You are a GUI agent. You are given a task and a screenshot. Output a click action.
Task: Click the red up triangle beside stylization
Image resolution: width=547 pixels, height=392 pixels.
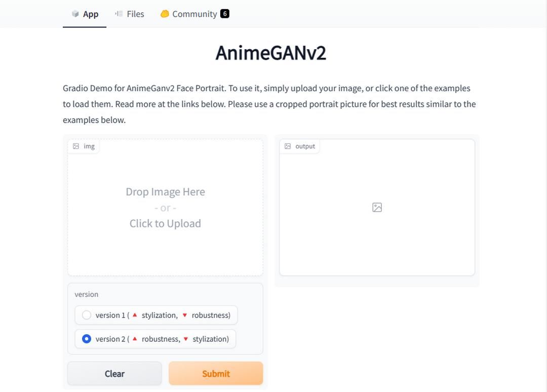point(135,315)
